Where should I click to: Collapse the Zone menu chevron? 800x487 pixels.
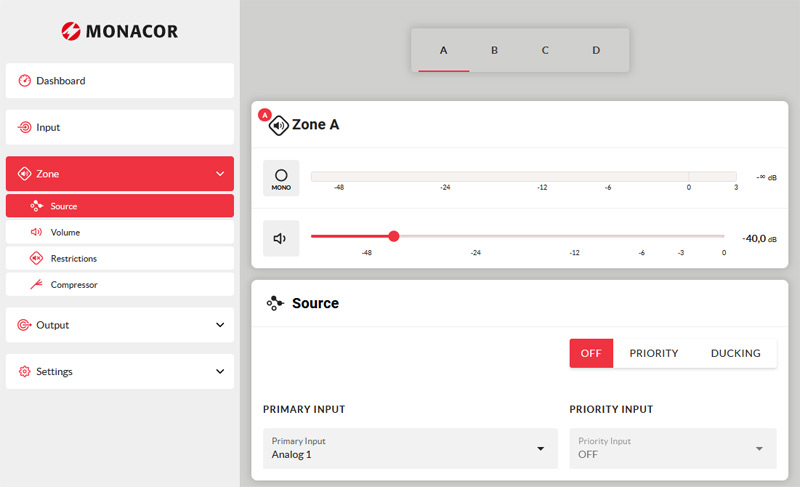tap(220, 174)
